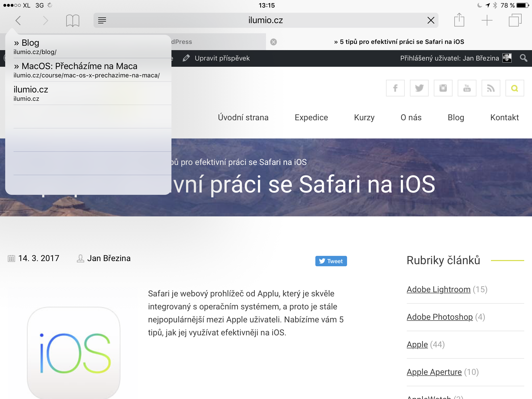Click the Tweet button
The image size is (532, 399).
coord(331,261)
